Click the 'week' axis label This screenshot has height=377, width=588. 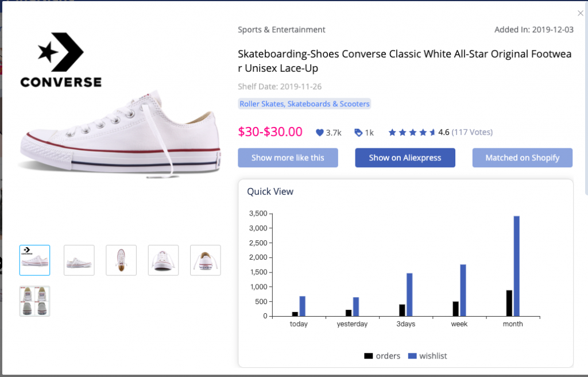(459, 324)
